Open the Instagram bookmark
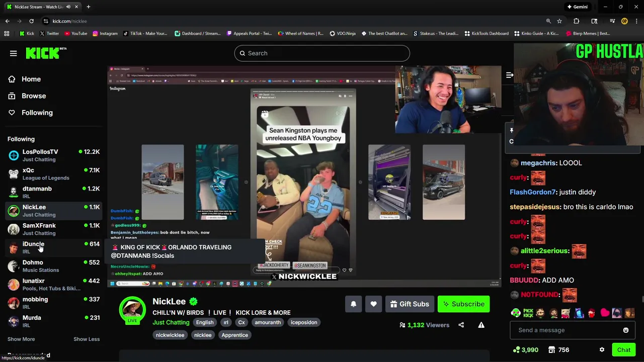644x362 pixels. pos(105,34)
